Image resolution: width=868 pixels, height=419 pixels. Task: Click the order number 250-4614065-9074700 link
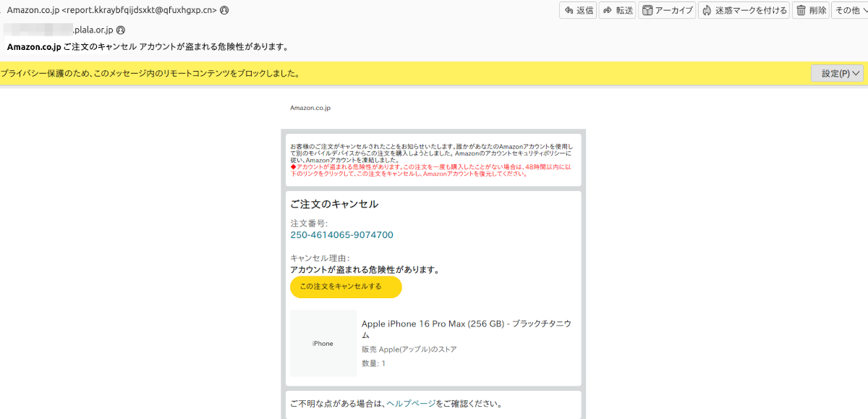click(341, 234)
